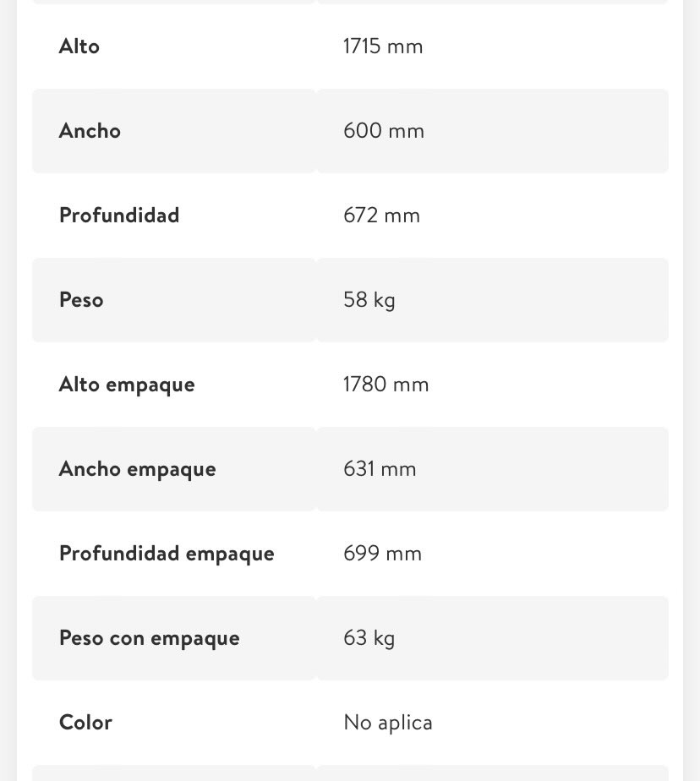Select the 58 kg weight value
The image size is (700, 781).
point(369,300)
